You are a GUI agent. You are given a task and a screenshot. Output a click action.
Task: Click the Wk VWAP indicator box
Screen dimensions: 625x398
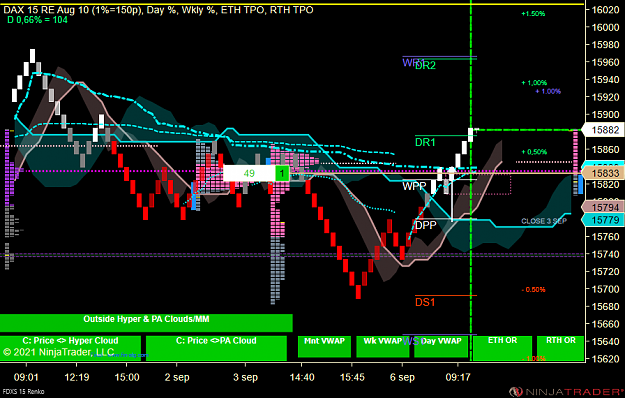[383, 347]
